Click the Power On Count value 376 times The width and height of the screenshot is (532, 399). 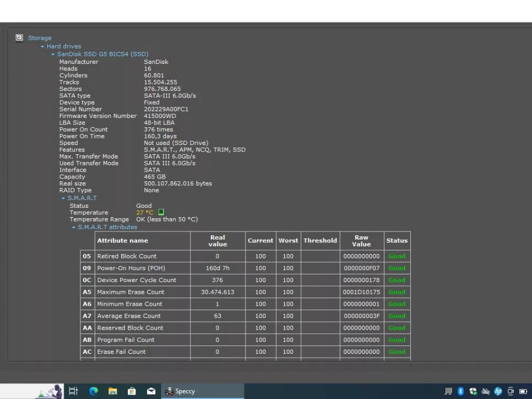pyautogui.click(x=159, y=130)
